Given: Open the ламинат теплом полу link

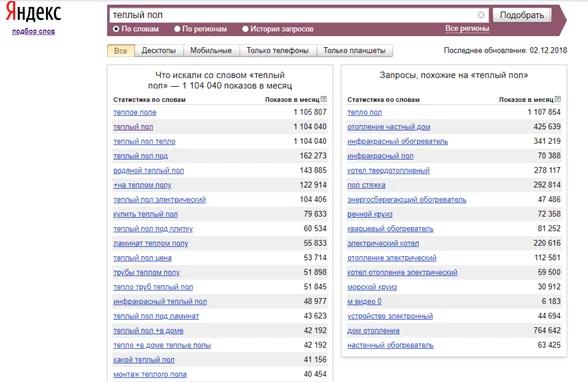Looking at the screenshot, I should click(x=150, y=243).
